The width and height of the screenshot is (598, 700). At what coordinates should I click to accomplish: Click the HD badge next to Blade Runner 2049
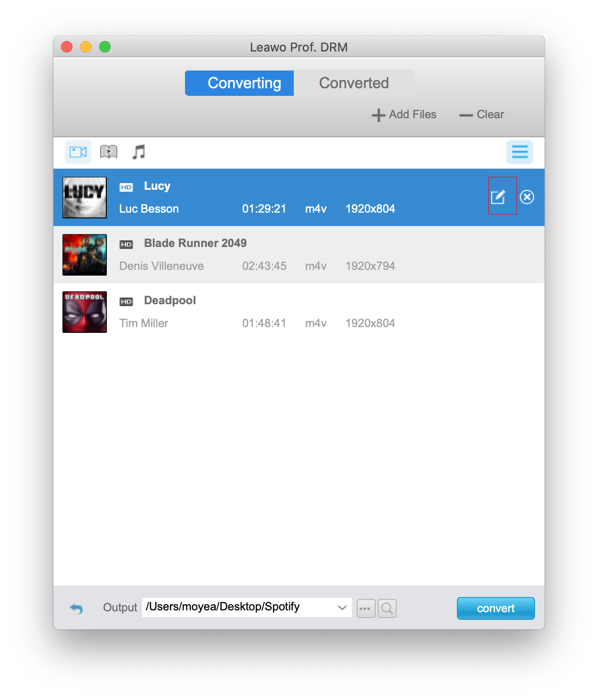[x=126, y=245]
